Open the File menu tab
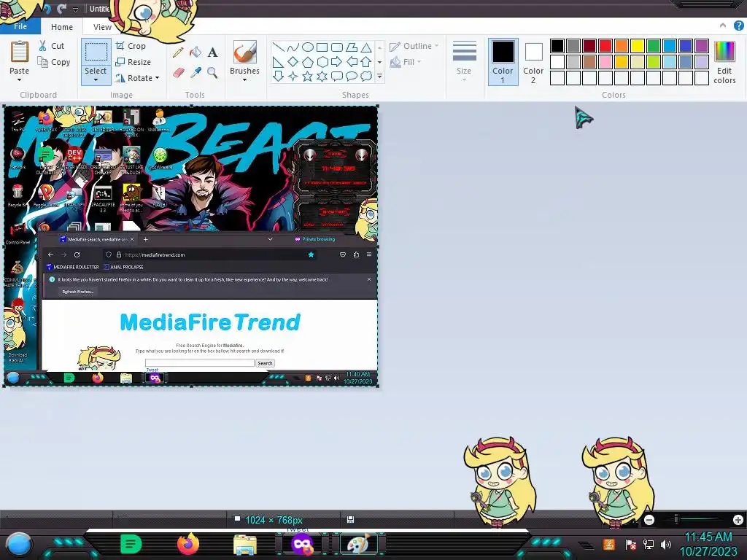The width and height of the screenshot is (747, 560). click(x=20, y=26)
